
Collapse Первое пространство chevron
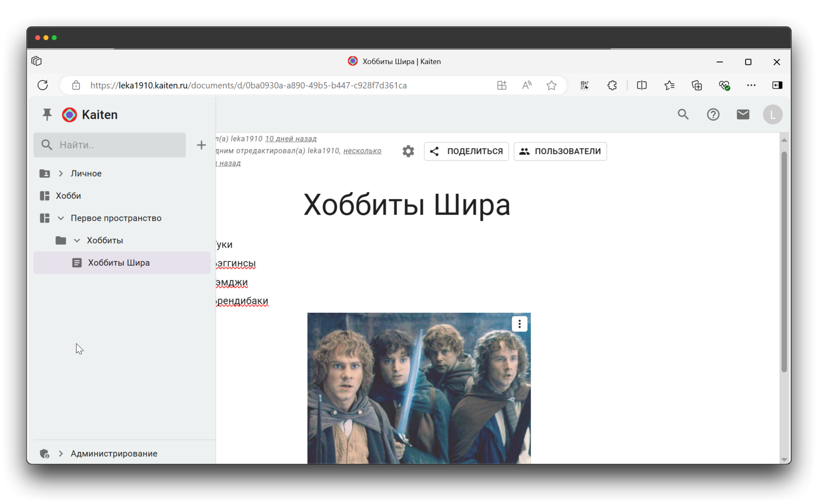click(61, 218)
